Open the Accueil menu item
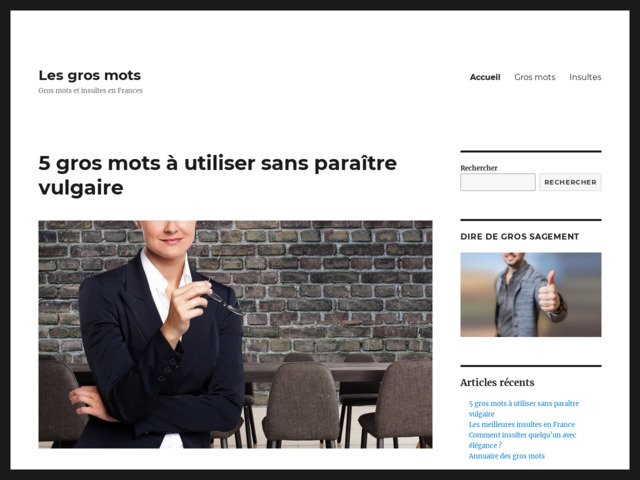Image resolution: width=640 pixels, height=480 pixels. 485,77
